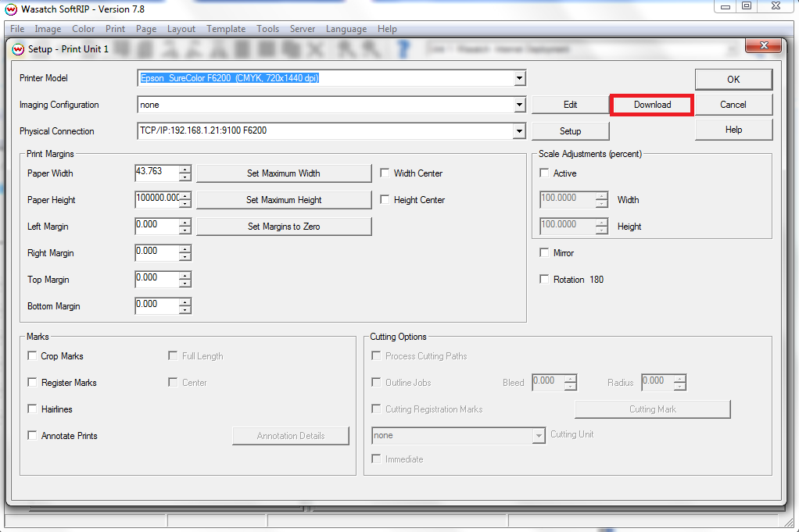Click the Download button
The image size is (799, 532).
pyautogui.click(x=652, y=105)
